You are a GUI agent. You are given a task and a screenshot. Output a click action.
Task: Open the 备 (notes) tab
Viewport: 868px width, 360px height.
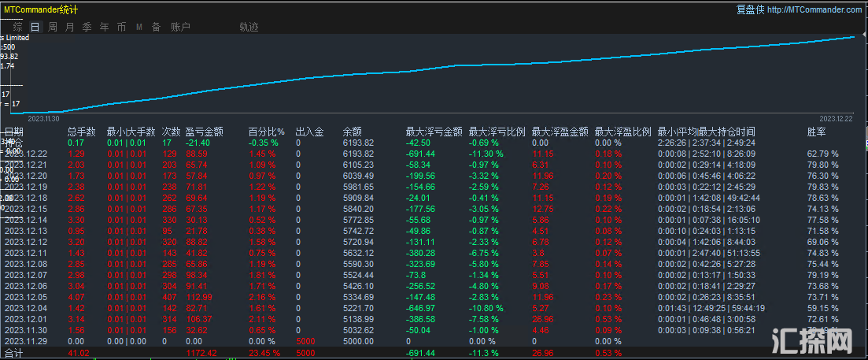pyautogui.click(x=156, y=27)
